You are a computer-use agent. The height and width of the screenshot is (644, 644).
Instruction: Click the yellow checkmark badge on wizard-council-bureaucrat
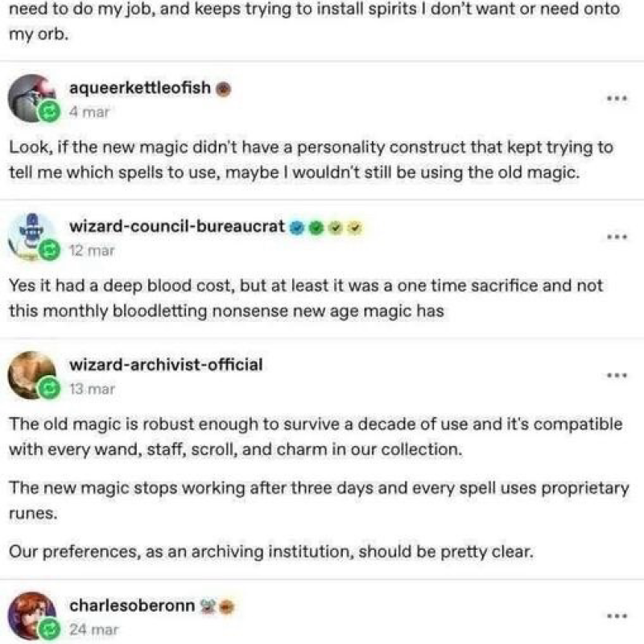(x=353, y=227)
